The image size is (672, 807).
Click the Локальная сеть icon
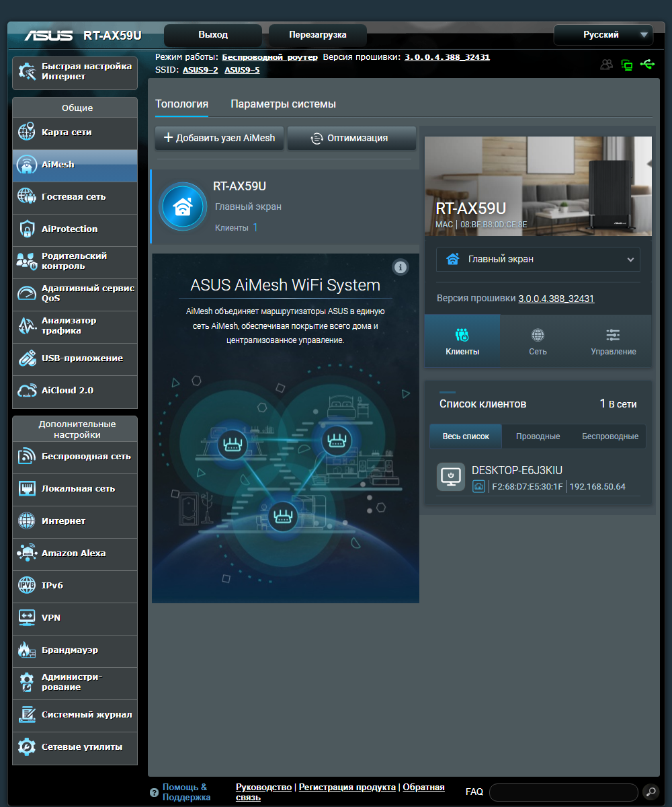27,488
